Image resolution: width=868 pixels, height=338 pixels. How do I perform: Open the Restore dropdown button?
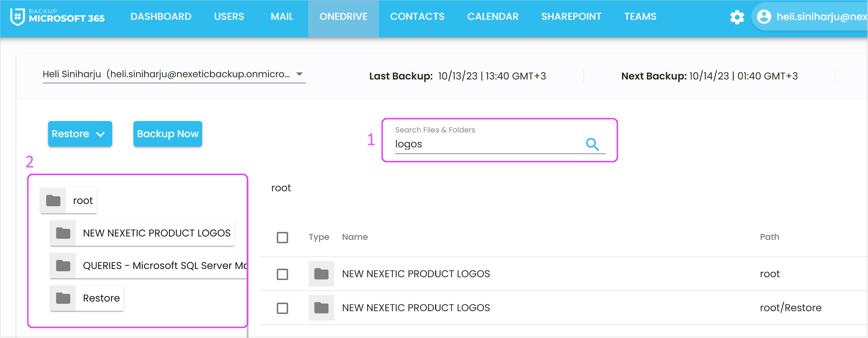(x=80, y=134)
